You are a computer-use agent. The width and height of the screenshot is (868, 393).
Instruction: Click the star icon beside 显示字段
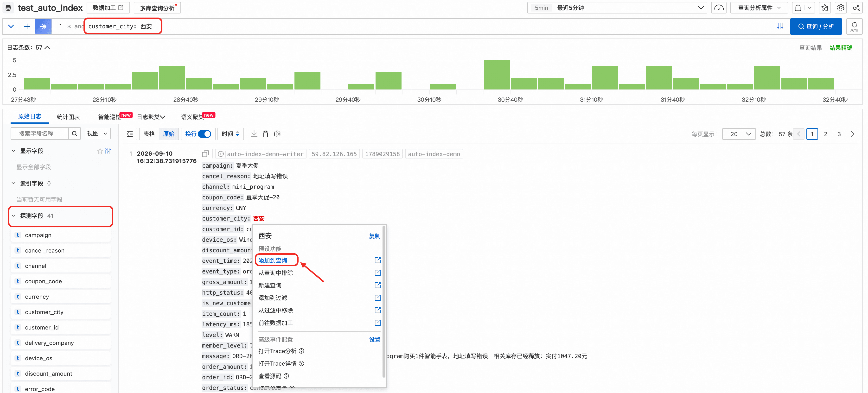pyautogui.click(x=100, y=151)
